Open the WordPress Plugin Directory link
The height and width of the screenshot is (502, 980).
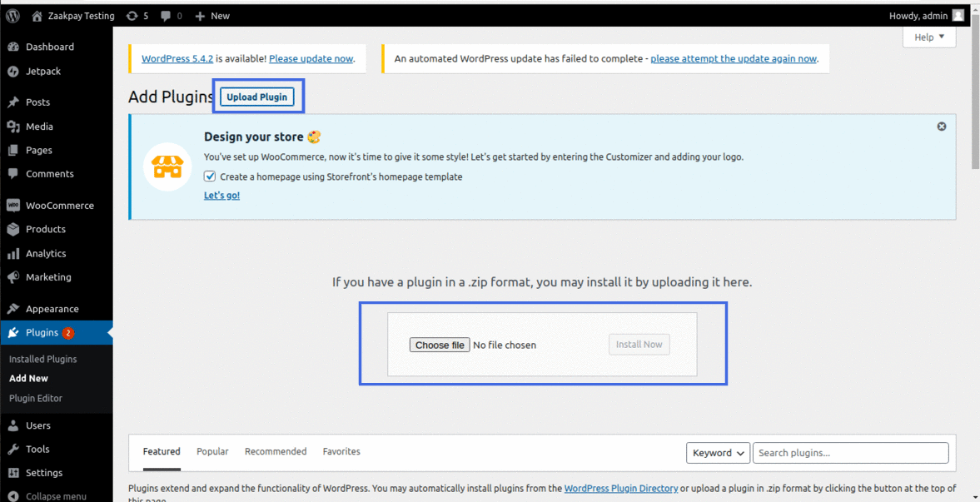click(621, 488)
